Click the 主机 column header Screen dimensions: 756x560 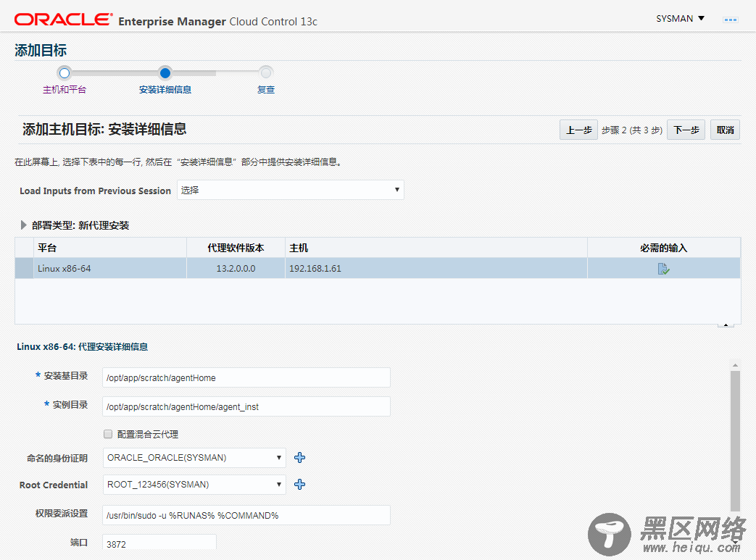tap(436, 248)
